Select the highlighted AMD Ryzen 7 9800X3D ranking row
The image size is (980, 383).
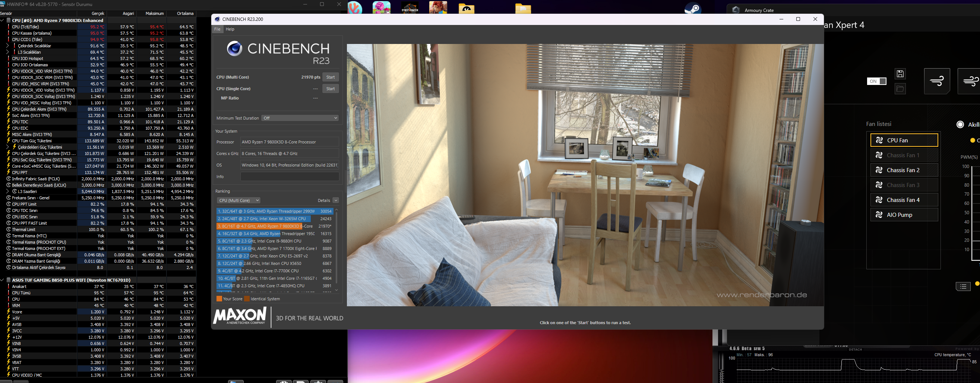275,226
